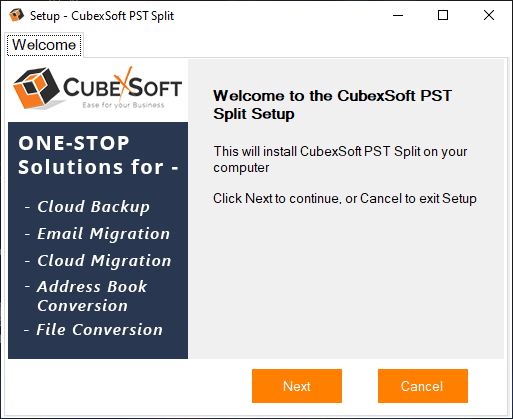
Task: Click the 'Ease for your Business' tagline
Action: [x=123, y=105]
